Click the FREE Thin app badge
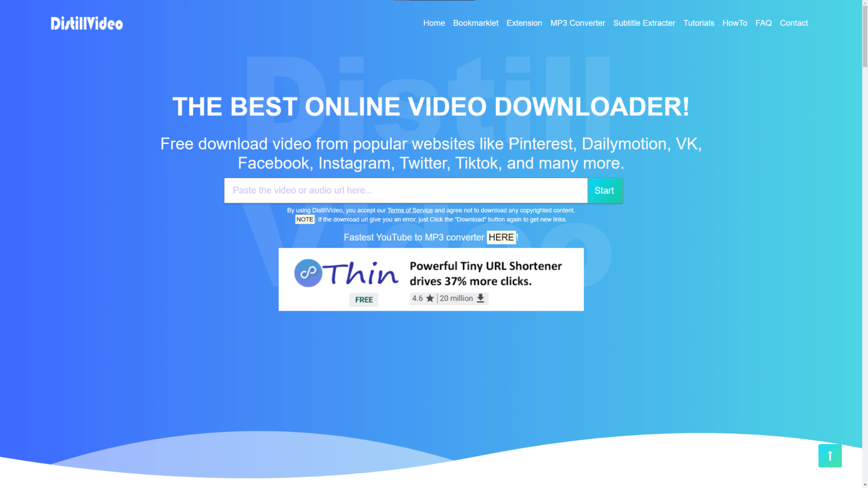This screenshot has height=488, width=868. (363, 299)
